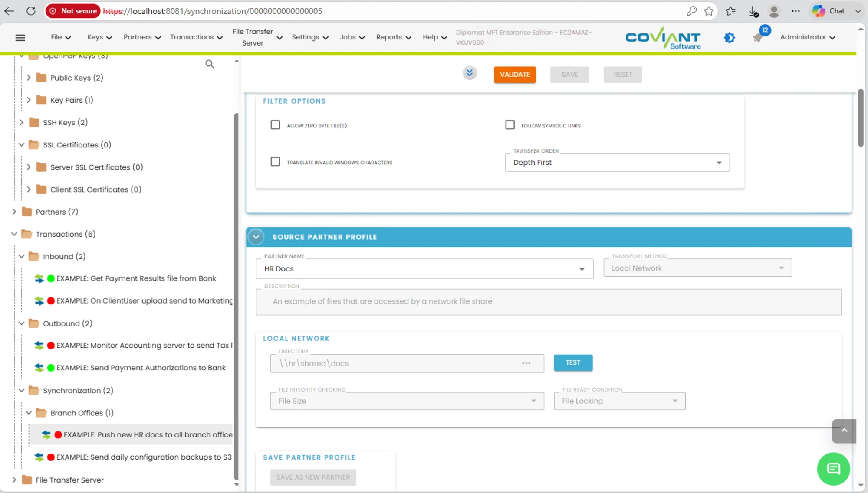Open the Reports menu
The height and width of the screenshot is (493, 868).
393,37
